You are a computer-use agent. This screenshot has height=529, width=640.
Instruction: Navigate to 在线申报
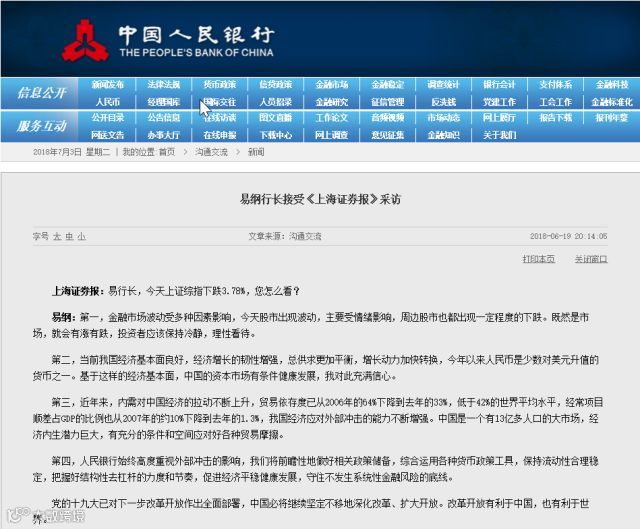[220, 135]
